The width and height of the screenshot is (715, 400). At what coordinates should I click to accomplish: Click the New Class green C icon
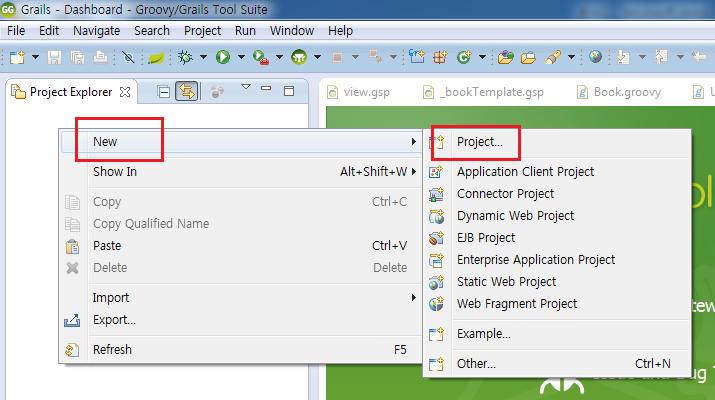tap(464, 57)
